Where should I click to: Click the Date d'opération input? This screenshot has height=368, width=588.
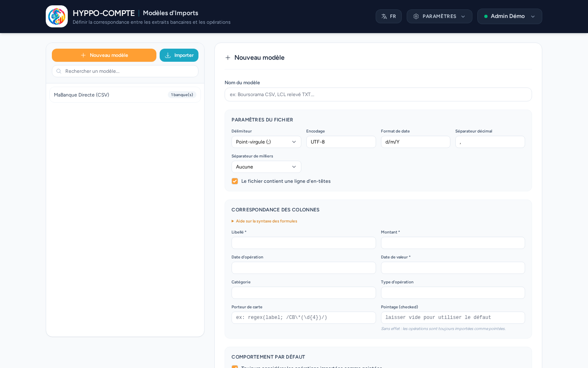304,268
